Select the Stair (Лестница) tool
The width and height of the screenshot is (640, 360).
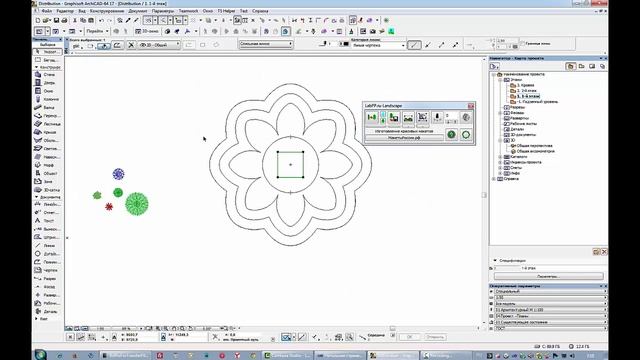click(47, 124)
